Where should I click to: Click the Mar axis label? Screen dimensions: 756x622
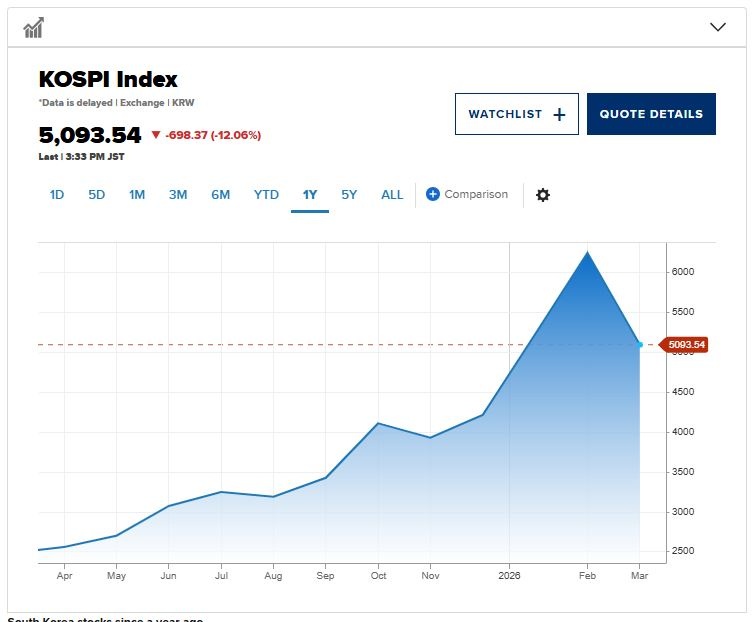point(639,576)
